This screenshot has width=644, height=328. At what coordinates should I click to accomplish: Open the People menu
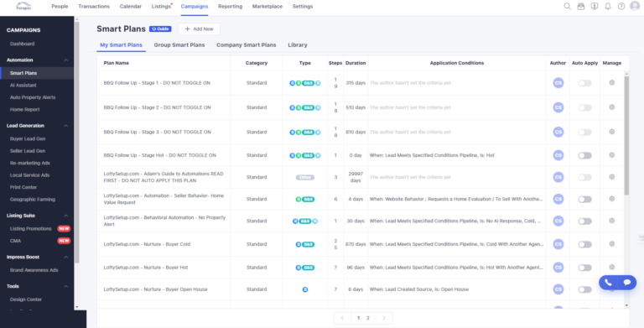(x=60, y=6)
